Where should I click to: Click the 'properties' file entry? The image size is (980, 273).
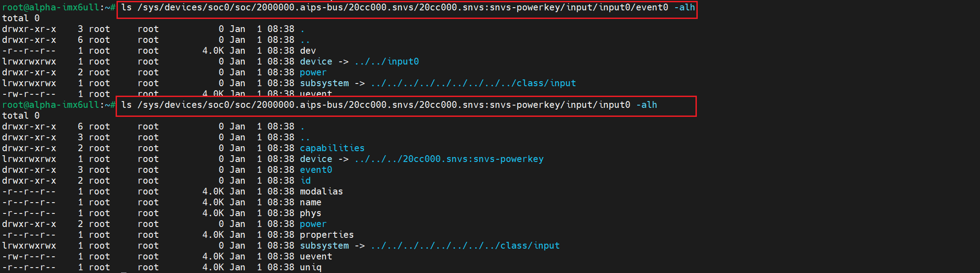pyautogui.click(x=327, y=235)
